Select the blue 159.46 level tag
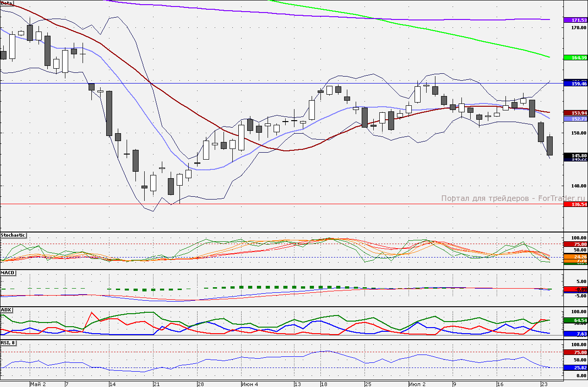This screenshot has height=387, width=588. click(575, 84)
